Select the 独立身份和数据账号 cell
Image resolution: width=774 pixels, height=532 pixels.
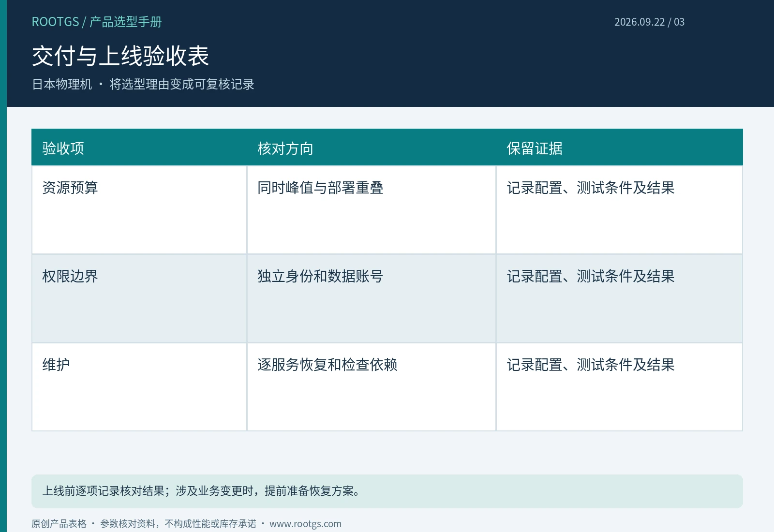coord(372,298)
